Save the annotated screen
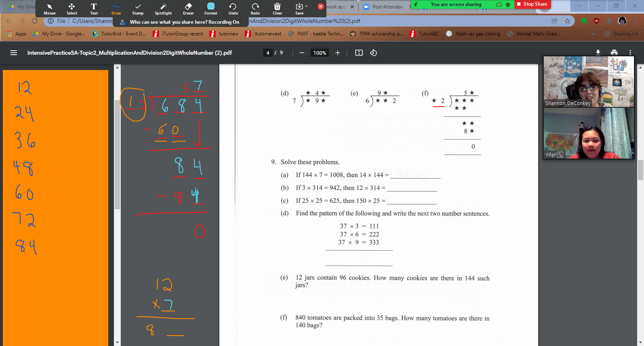644x346 pixels. pyautogui.click(x=299, y=9)
